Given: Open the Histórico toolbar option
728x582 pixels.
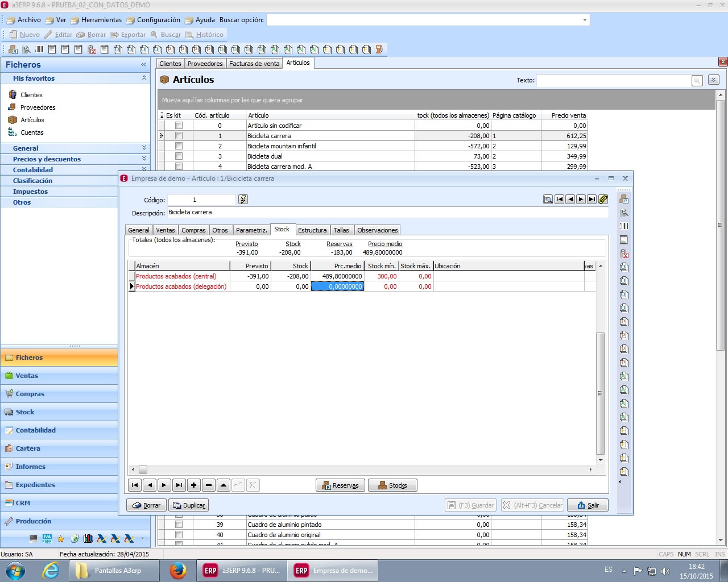Looking at the screenshot, I should click(x=204, y=35).
